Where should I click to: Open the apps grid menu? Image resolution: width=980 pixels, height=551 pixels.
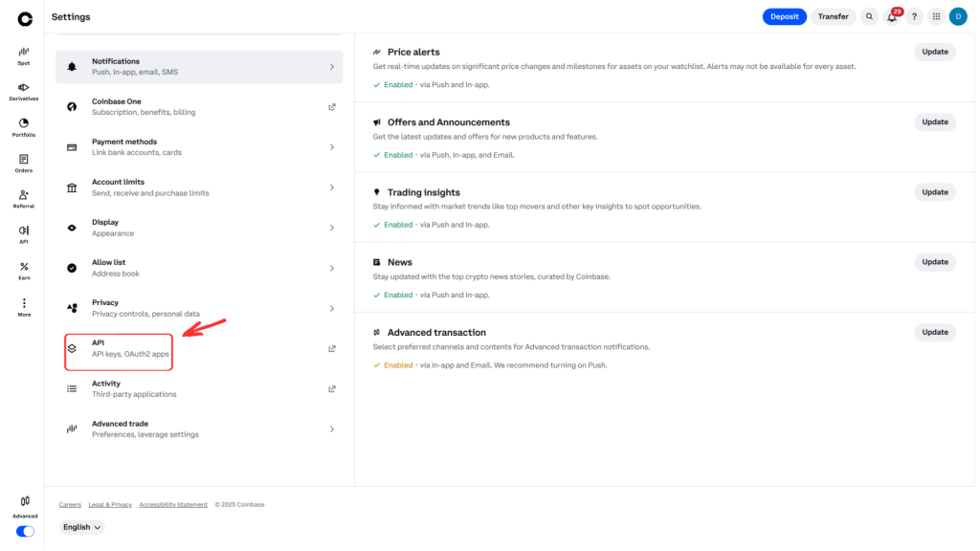[936, 17]
